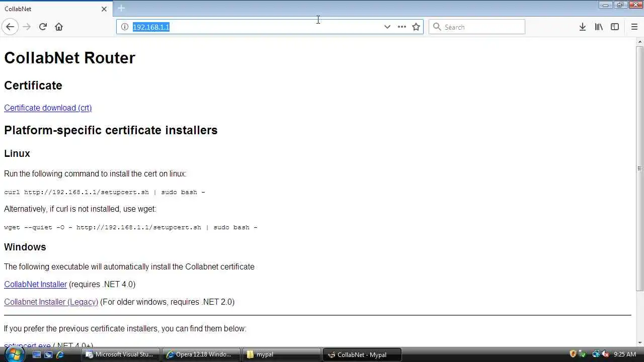
Task: Go back to the previous page
Action: point(10,27)
